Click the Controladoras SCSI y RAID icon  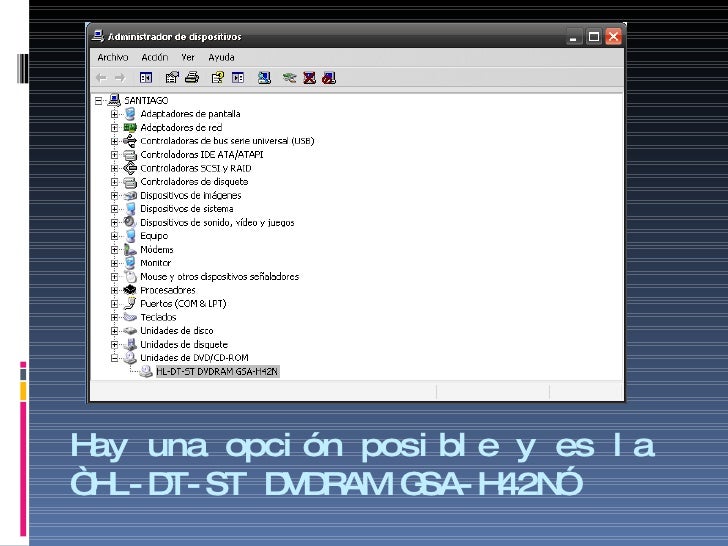click(x=130, y=168)
